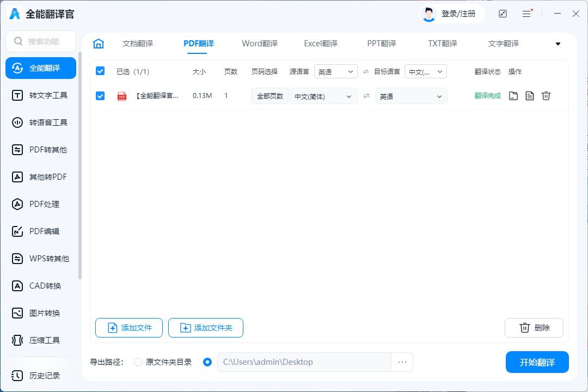588x392 pixels.
Task: Click 添加文件夹 button
Action: (x=205, y=328)
